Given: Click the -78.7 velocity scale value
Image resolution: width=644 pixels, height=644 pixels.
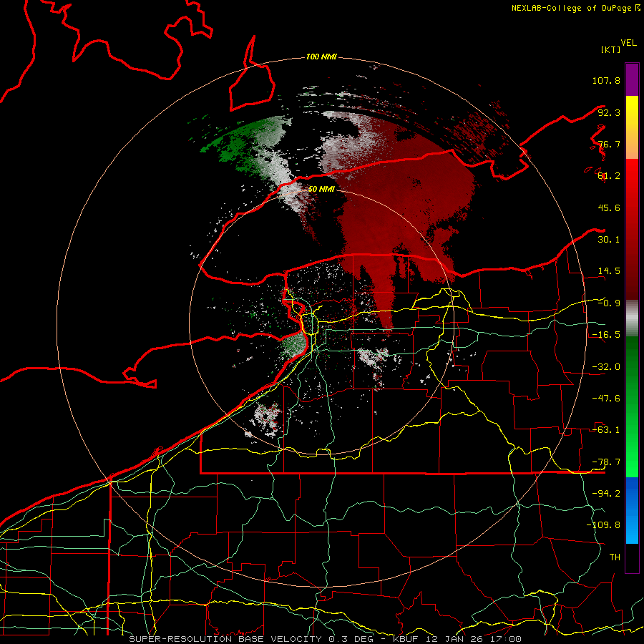Looking at the screenshot, I should (606, 462).
